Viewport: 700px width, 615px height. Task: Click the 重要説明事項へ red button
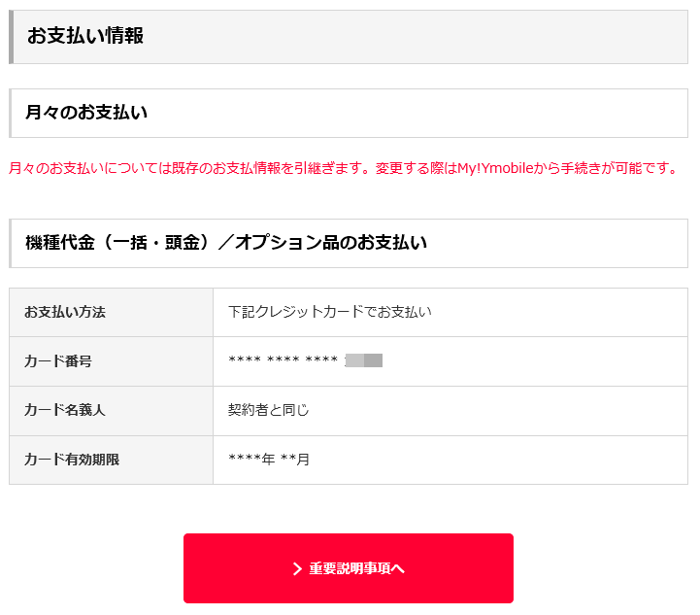point(349,568)
